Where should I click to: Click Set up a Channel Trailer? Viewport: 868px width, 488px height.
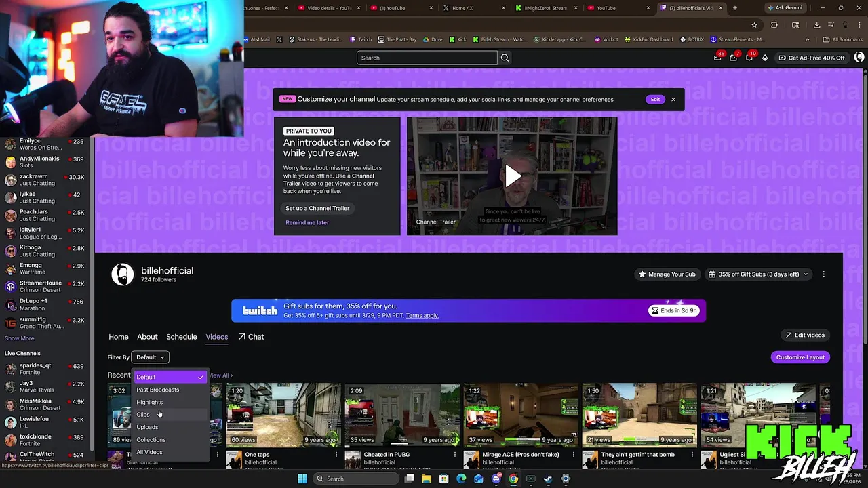coord(317,209)
